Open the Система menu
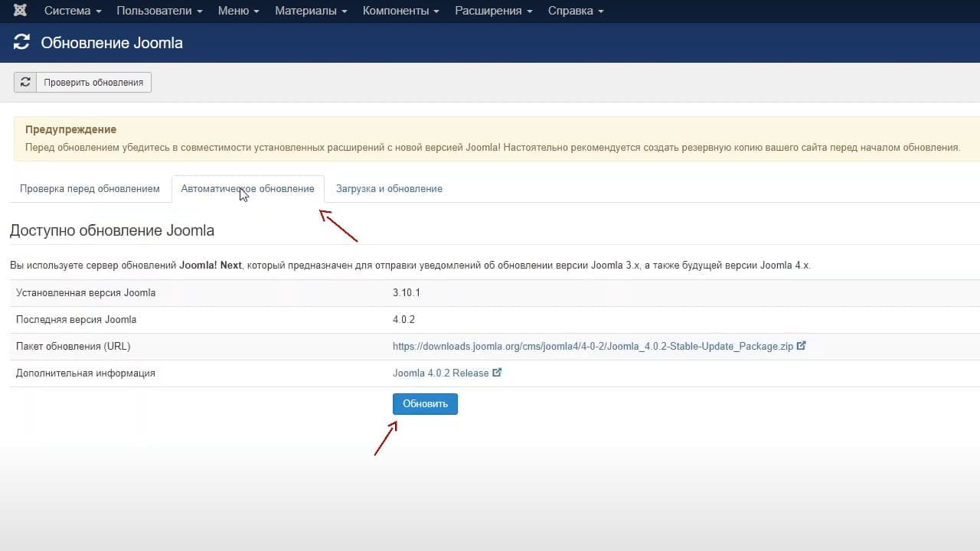The height and width of the screenshot is (551, 980). [73, 11]
